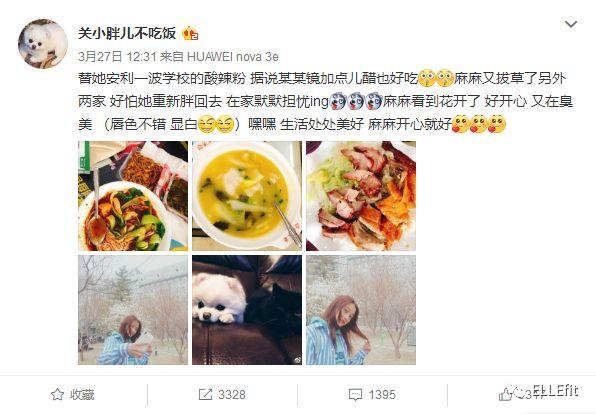Click the HUAWEI nova 3e source link

233,57
